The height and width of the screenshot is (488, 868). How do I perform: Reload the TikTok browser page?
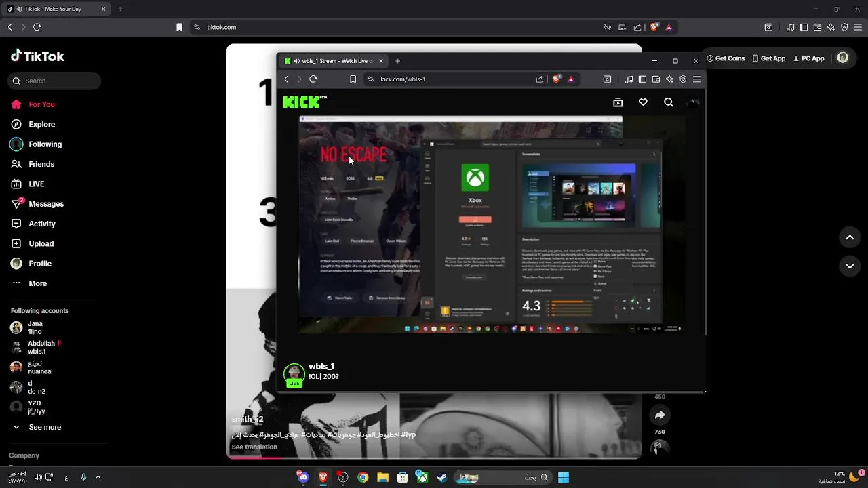pos(37,27)
